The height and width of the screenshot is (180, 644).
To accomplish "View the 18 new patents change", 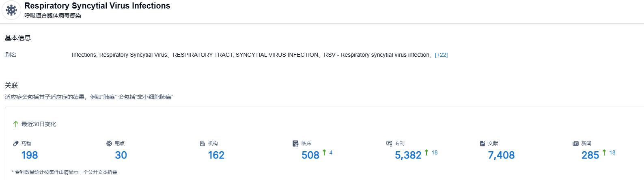I will coord(434,153).
